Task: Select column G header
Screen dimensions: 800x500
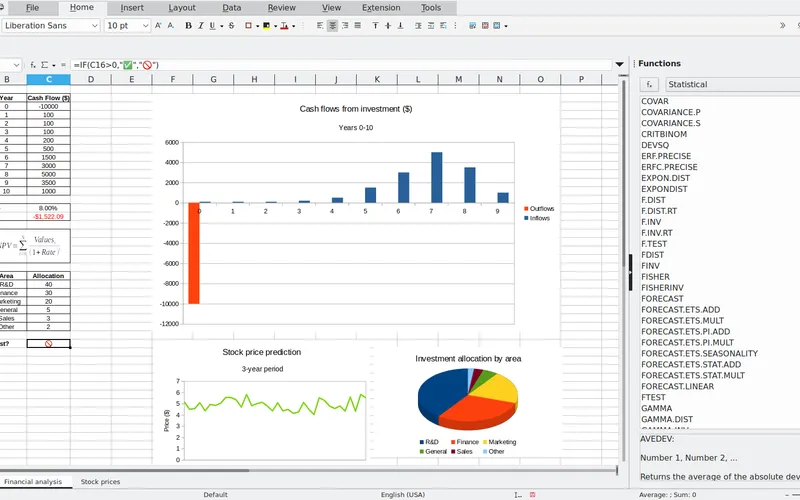Action: tap(213, 79)
